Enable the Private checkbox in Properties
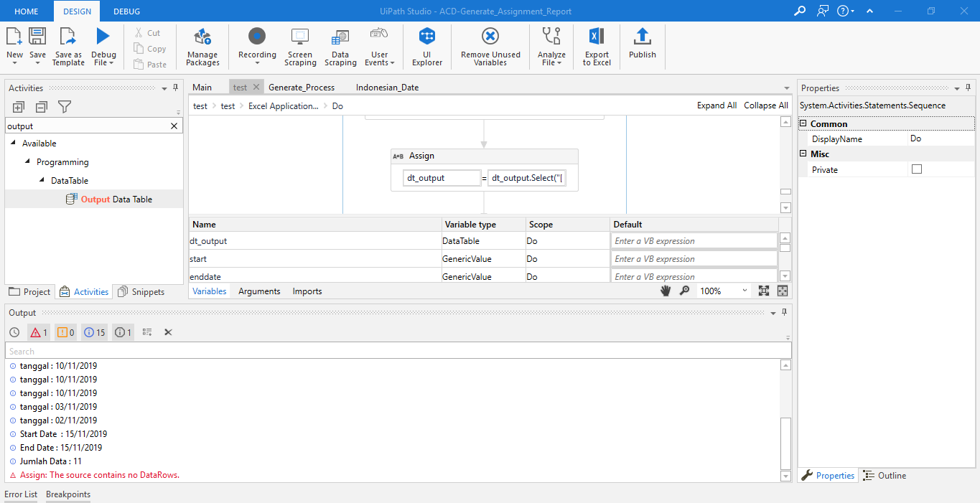The image size is (980, 503). 916,169
